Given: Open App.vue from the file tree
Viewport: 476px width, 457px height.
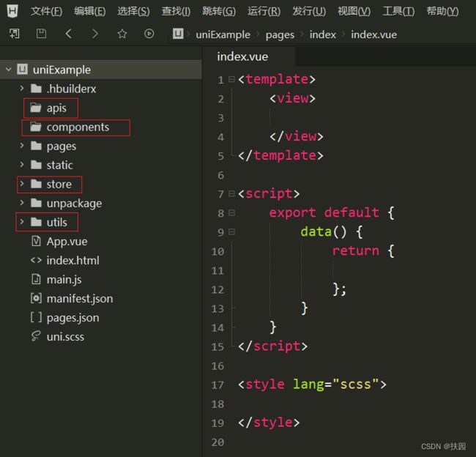Looking at the screenshot, I should coord(67,242).
